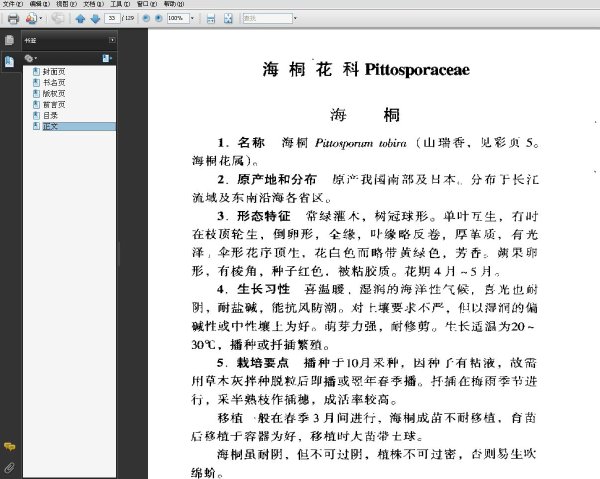600x479 pixels.
Task: Click the grayed-out comment bubble icon in toolbar
Action: tap(57, 18)
